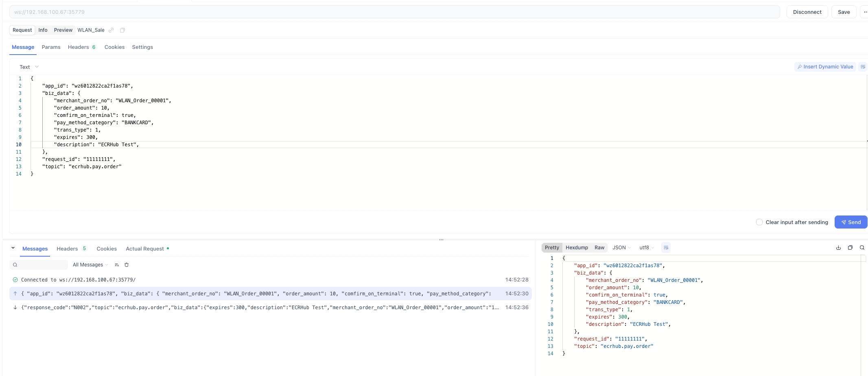Select the Raw view mode
Viewport: 868px width, 376px height.
pyautogui.click(x=599, y=248)
